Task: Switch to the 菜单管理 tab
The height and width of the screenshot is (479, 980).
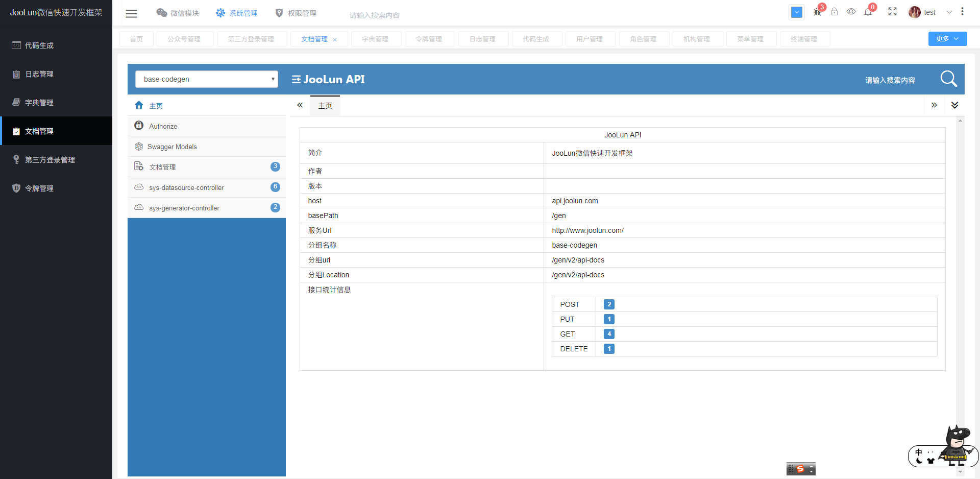Action: 750,39
